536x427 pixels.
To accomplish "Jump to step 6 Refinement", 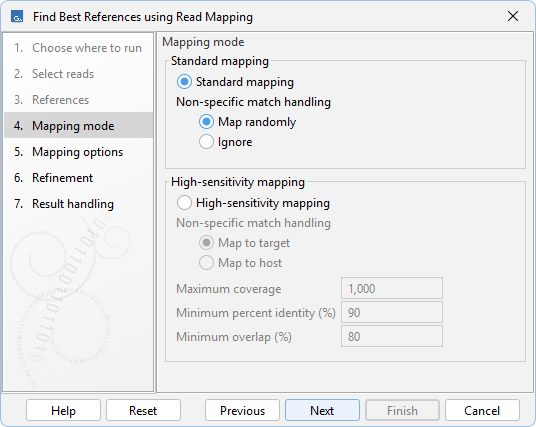I will 78,178.
